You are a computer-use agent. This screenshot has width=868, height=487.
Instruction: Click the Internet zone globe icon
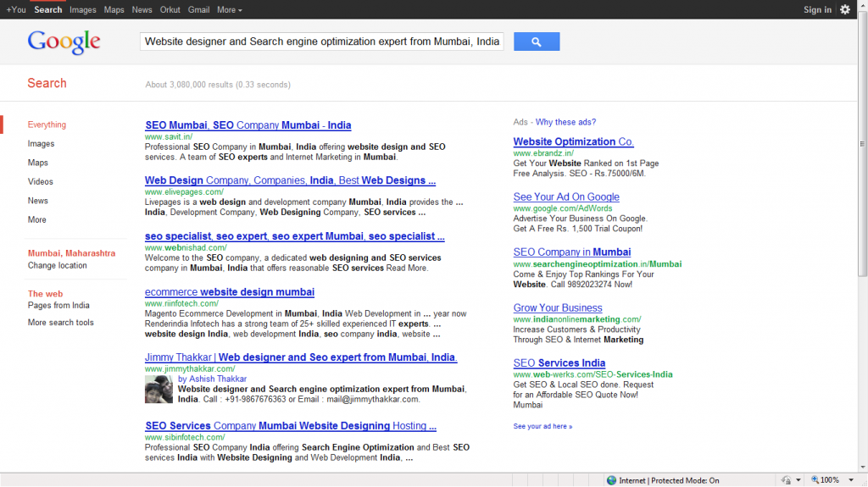tap(611, 480)
